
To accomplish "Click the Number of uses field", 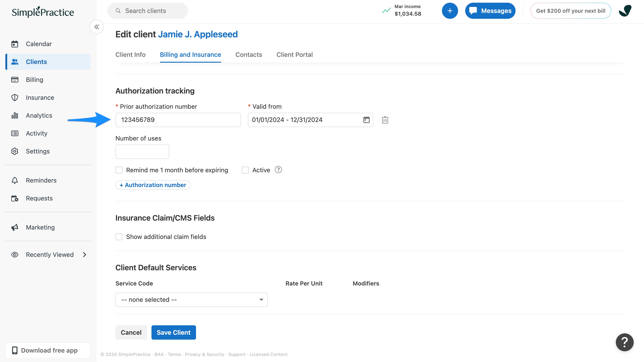I will tap(142, 151).
